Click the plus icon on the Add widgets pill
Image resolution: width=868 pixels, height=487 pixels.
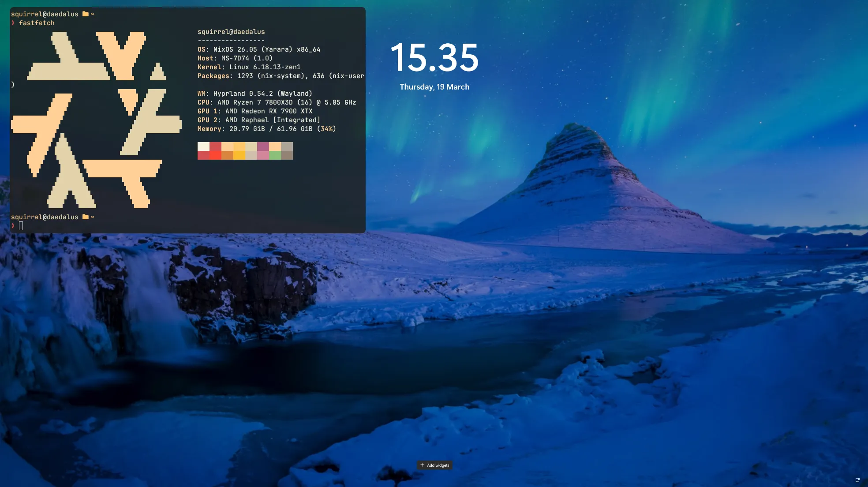point(423,465)
